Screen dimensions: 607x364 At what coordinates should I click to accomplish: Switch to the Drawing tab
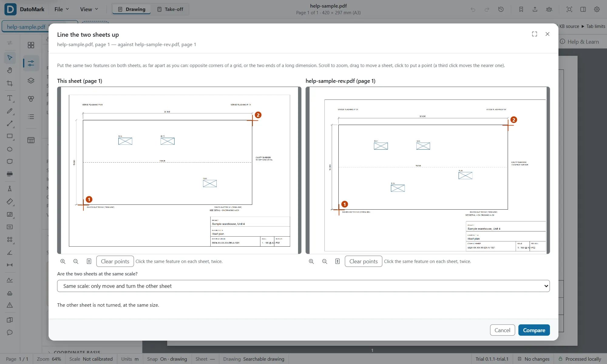pyautogui.click(x=132, y=9)
